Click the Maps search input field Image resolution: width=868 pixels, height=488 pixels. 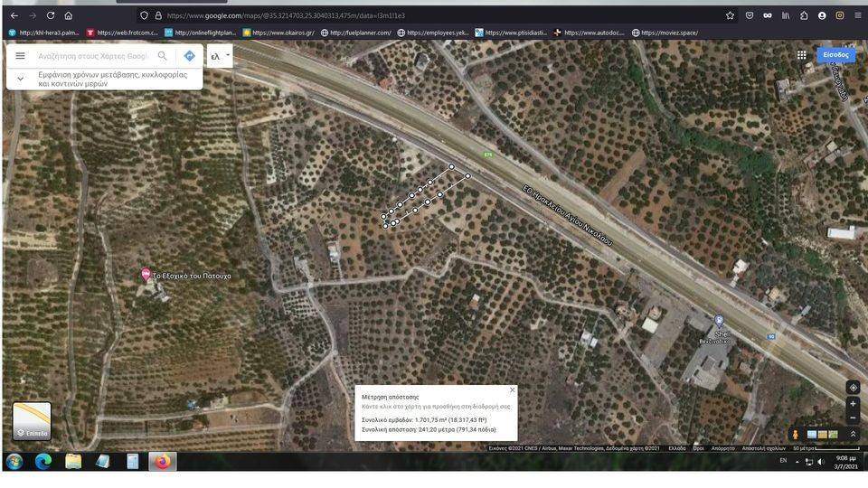pos(90,56)
